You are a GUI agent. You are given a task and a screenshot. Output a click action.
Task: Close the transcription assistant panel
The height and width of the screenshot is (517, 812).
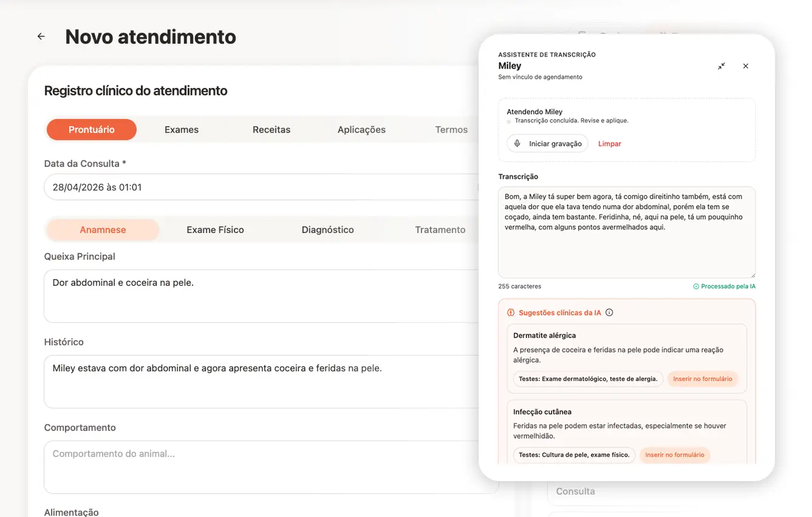[x=746, y=66]
